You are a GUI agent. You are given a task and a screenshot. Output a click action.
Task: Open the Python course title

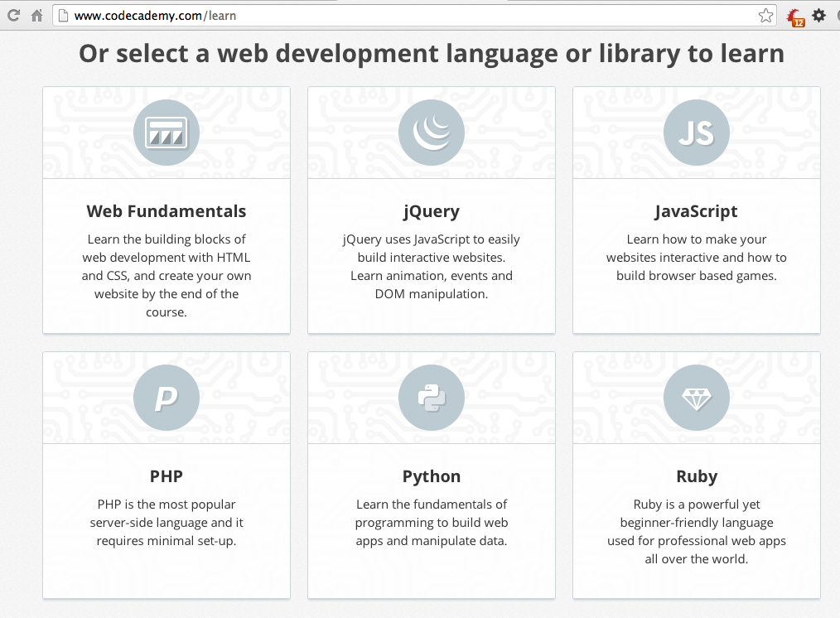(x=432, y=476)
